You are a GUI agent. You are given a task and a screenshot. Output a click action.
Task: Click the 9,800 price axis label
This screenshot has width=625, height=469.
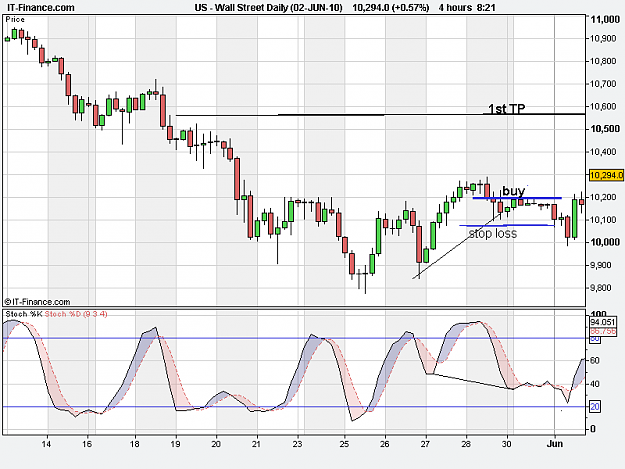(601, 288)
